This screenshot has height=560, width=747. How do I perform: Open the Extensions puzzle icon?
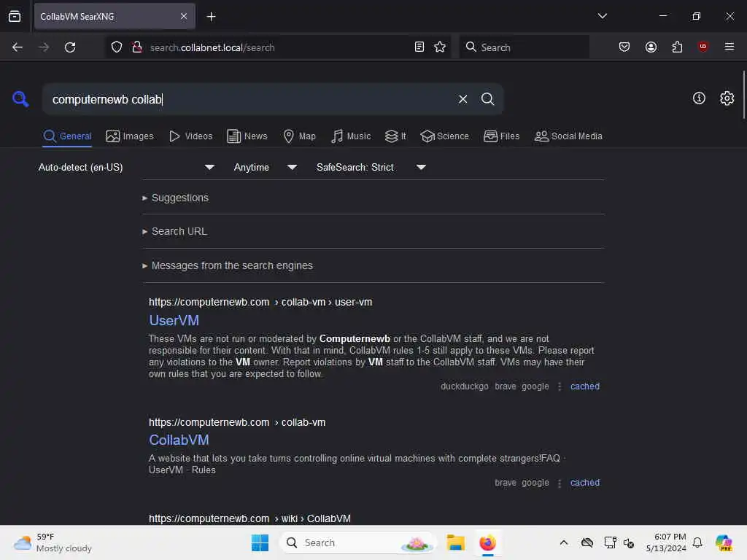tap(677, 47)
